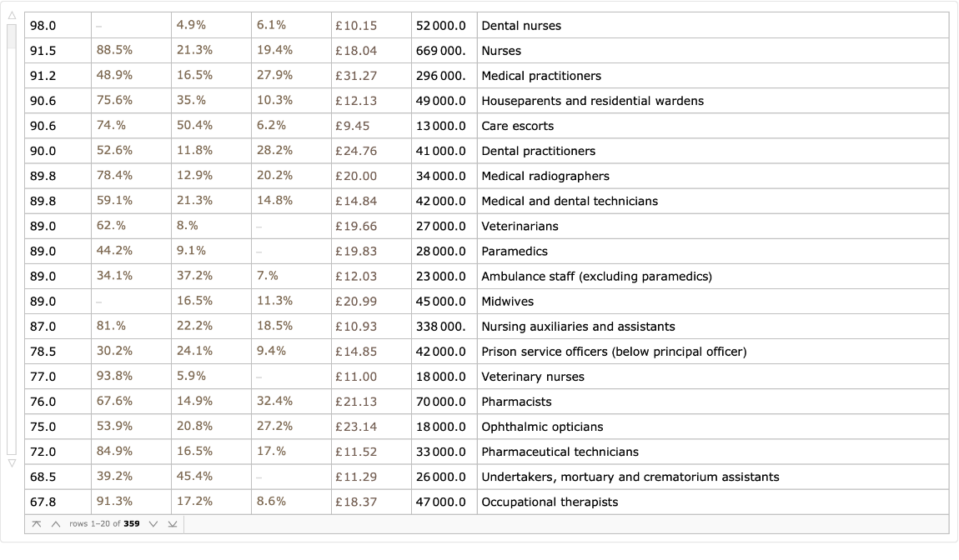Click the "Midwives" occupation cell
Image resolution: width=959 pixels, height=560 pixels.
coord(507,302)
